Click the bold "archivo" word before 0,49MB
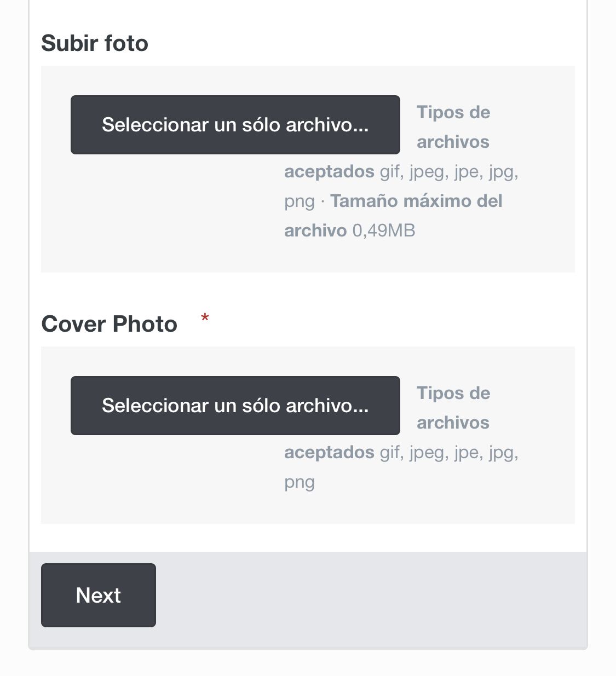This screenshot has width=616, height=676. (315, 230)
